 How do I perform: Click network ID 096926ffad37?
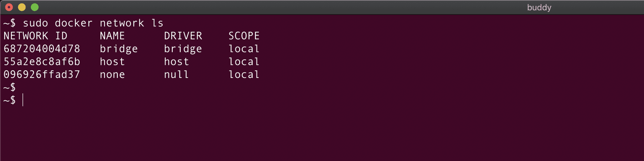(x=42, y=74)
